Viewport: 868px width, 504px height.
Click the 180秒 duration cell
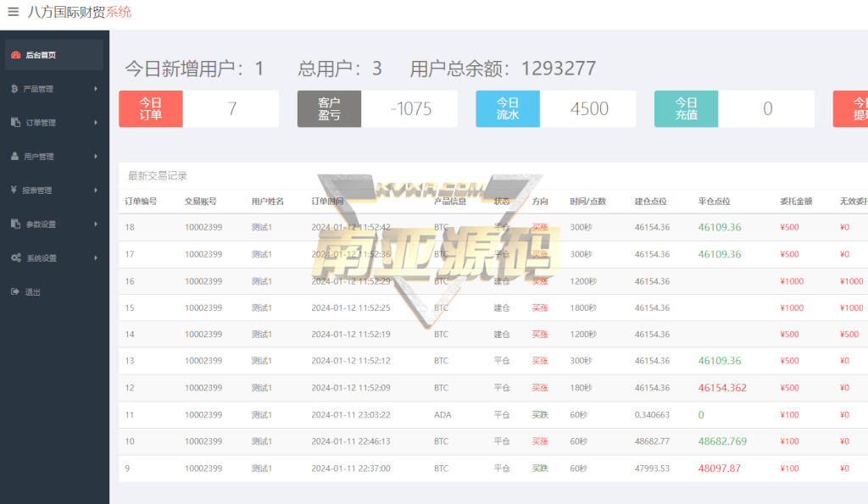pyautogui.click(x=581, y=388)
